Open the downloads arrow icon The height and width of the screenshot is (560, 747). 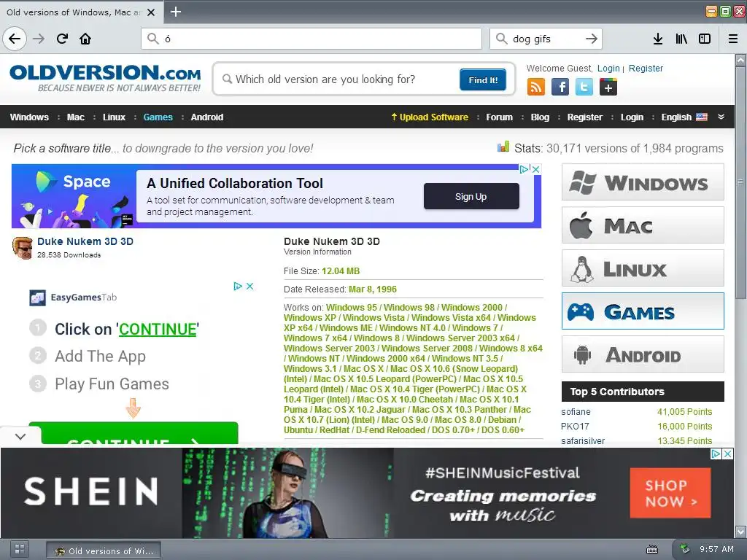click(658, 39)
